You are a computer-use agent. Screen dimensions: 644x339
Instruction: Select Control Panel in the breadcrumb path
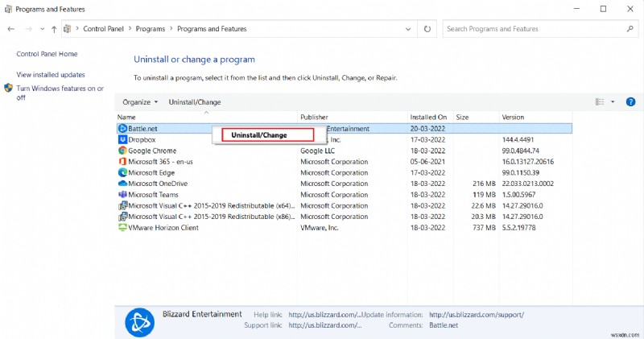tap(104, 29)
